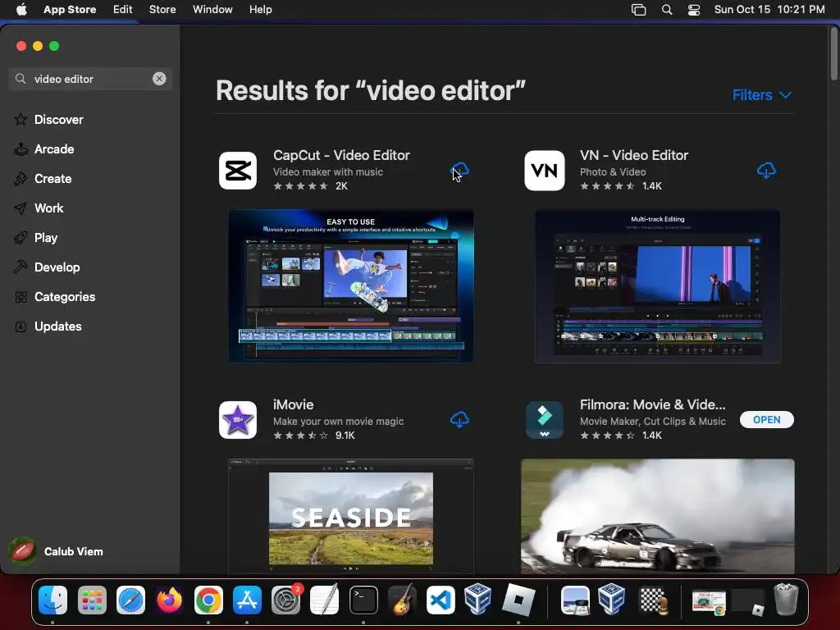Click the magnifier icon in the search field

click(21, 79)
